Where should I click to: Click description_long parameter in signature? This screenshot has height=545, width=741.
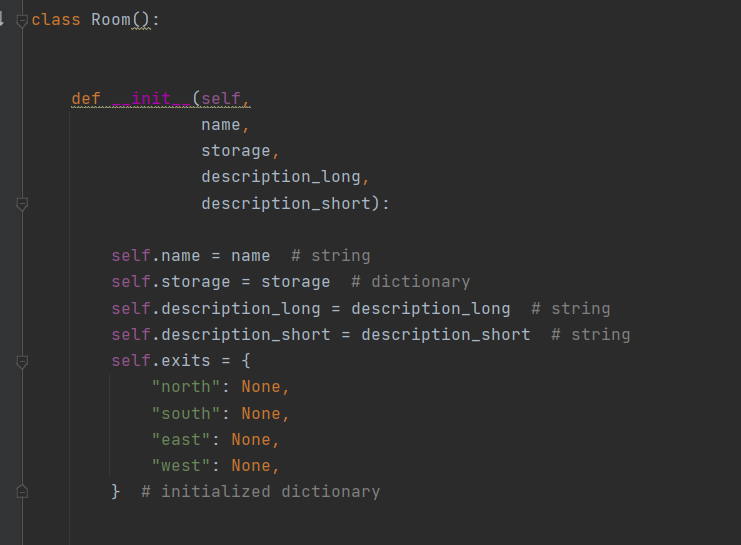click(x=281, y=177)
